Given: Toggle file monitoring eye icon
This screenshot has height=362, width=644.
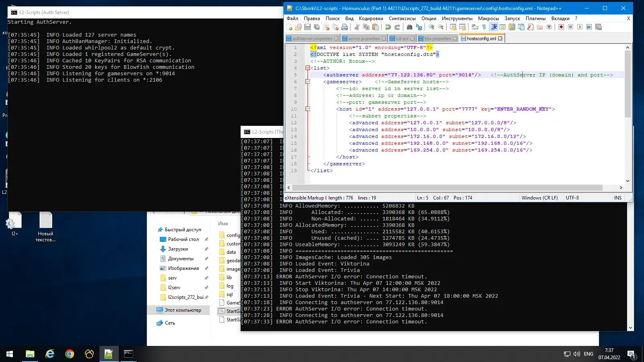Looking at the screenshot, I should pyautogui.click(x=549, y=27).
